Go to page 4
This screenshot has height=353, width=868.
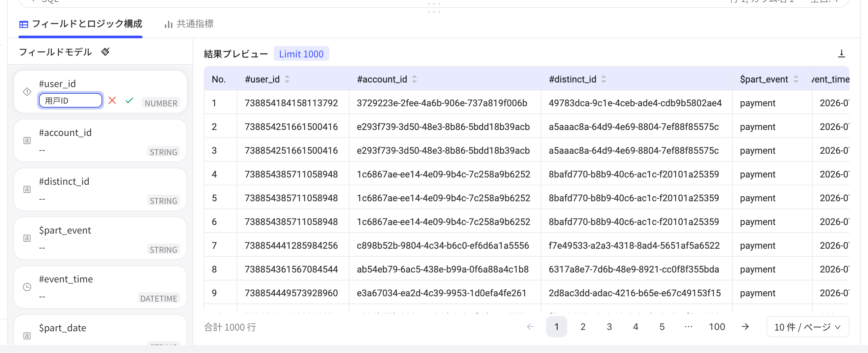tap(635, 326)
